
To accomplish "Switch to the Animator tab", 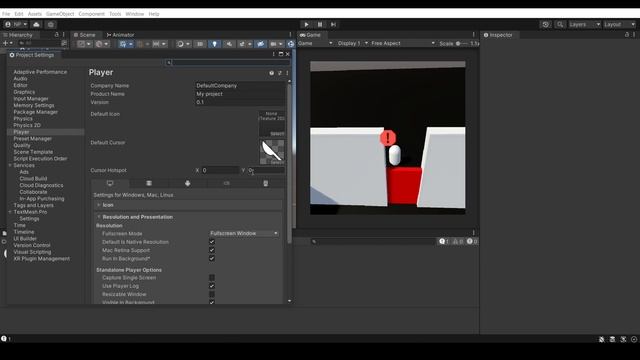I will tap(120, 35).
